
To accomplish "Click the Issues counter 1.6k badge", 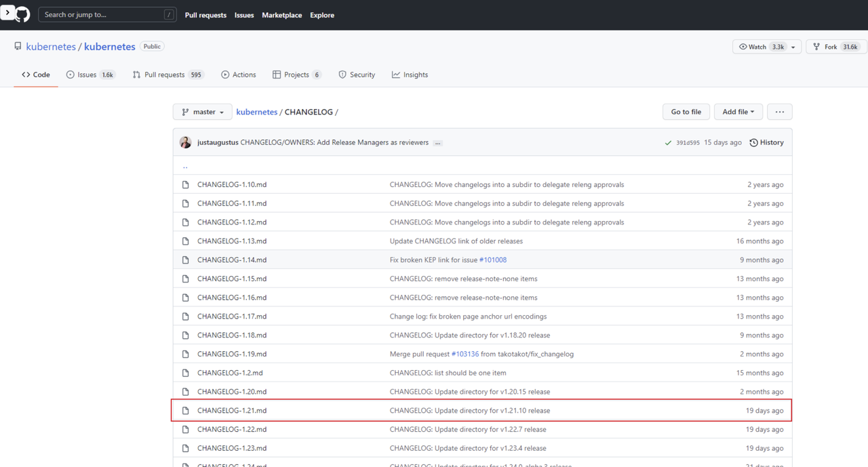I will 108,75.
